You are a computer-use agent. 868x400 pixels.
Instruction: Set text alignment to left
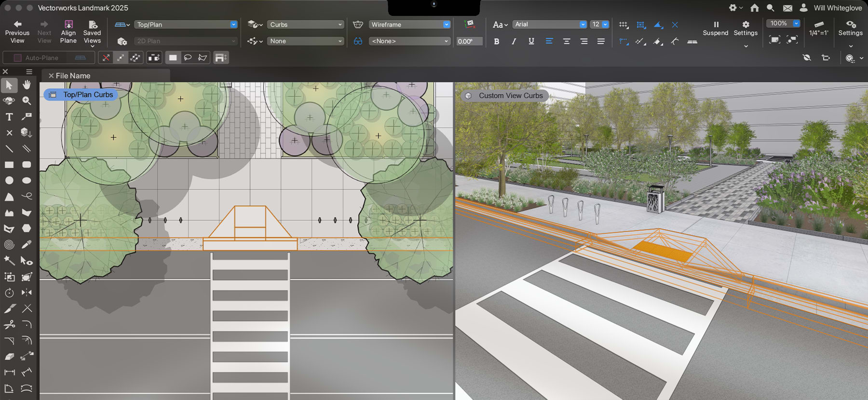click(x=549, y=41)
